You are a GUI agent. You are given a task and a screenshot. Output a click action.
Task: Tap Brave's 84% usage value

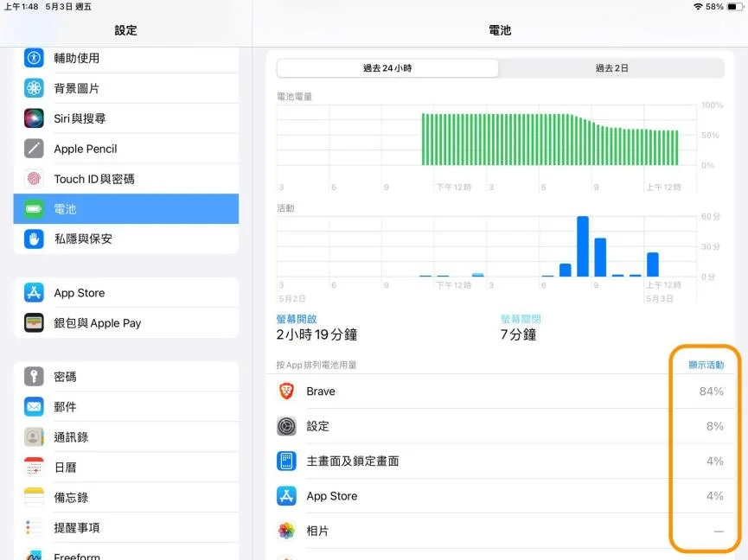[x=712, y=391]
